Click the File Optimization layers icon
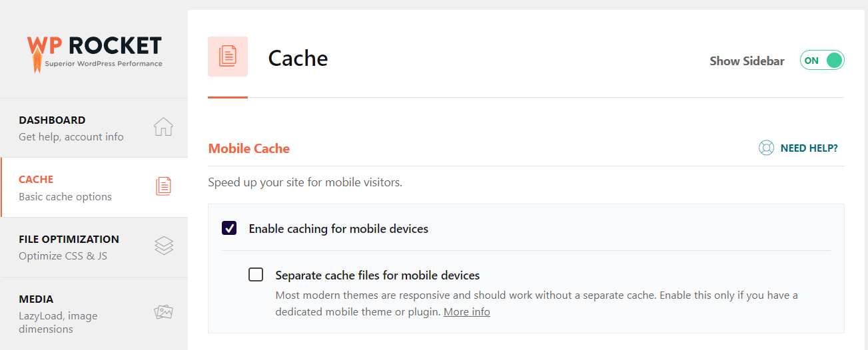The image size is (868, 350). pos(163,246)
